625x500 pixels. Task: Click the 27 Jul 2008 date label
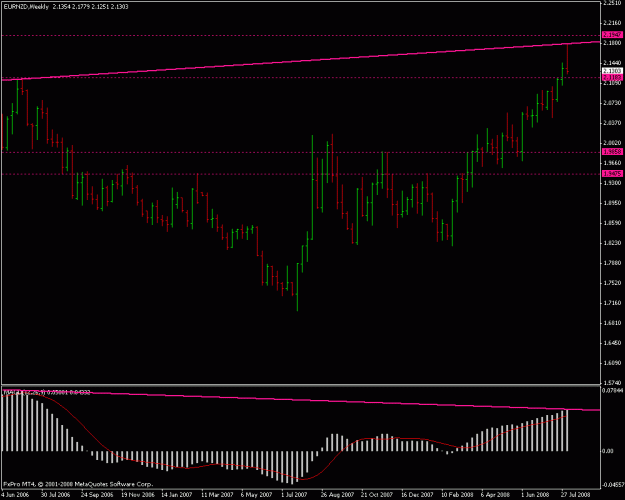point(576,495)
